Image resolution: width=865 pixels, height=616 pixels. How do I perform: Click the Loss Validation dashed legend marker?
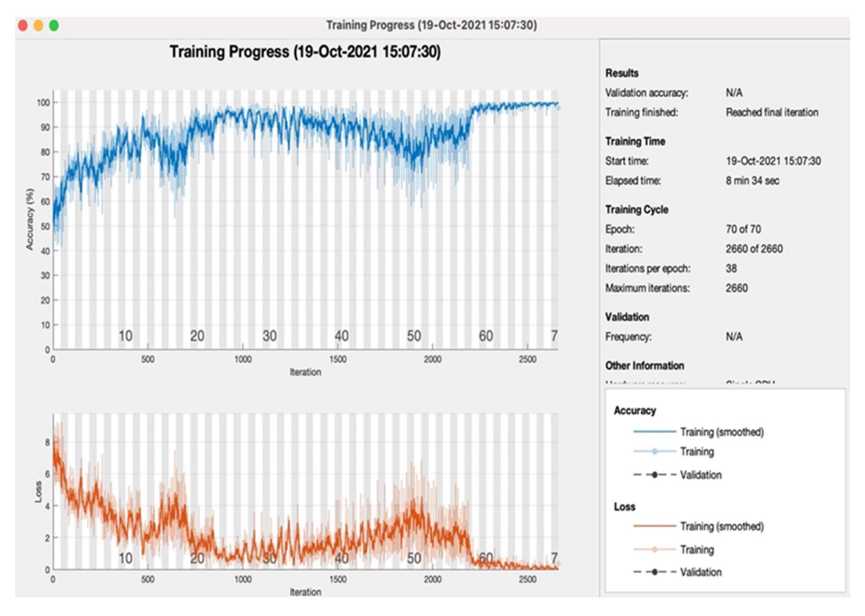(x=654, y=572)
